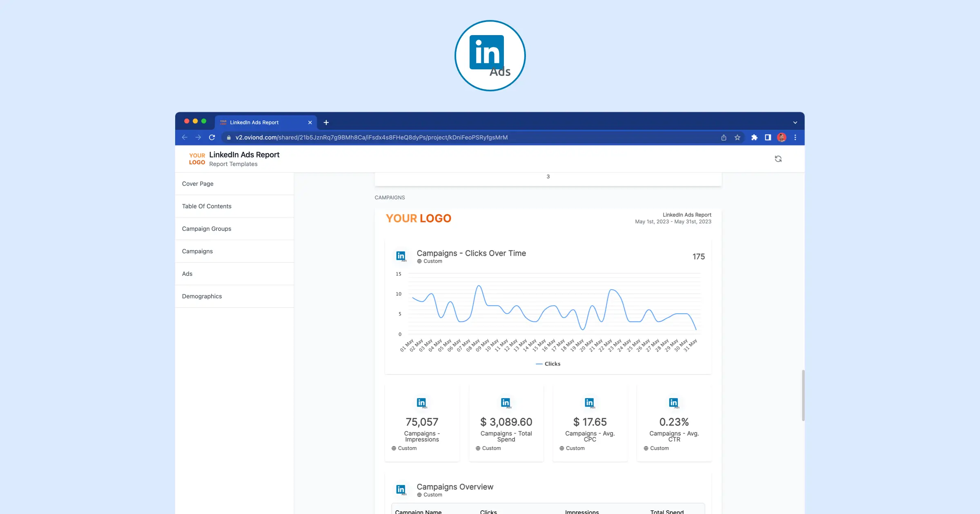Open the user profile avatar
Screen dimensions: 980x514
782,137
